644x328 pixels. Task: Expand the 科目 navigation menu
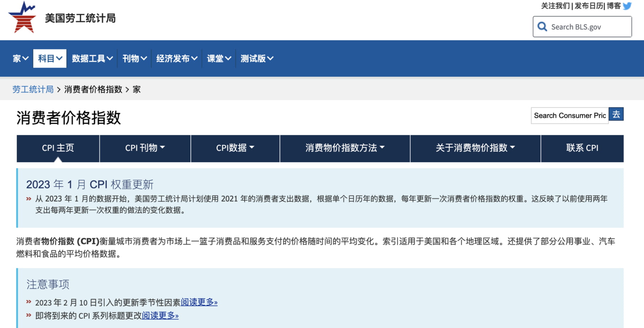click(49, 58)
